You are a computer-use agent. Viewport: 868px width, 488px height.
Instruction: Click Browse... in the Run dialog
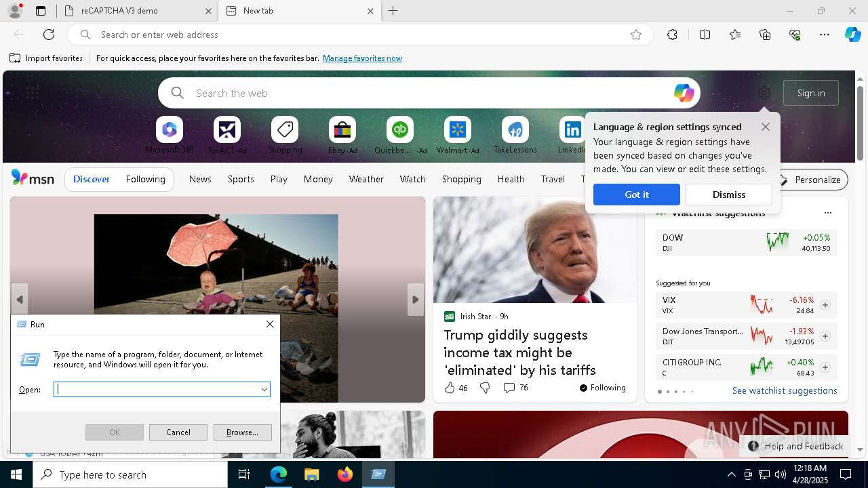[x=242, y=432]
